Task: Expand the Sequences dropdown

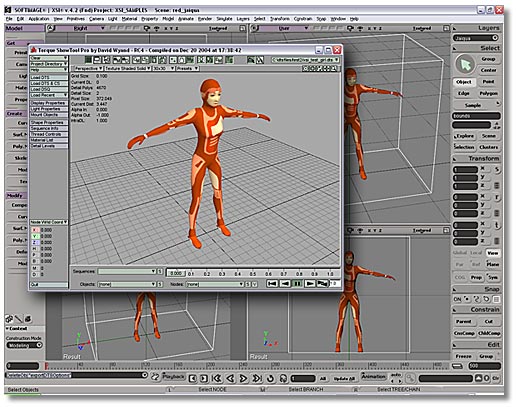Action: click(x=127, y=271)
